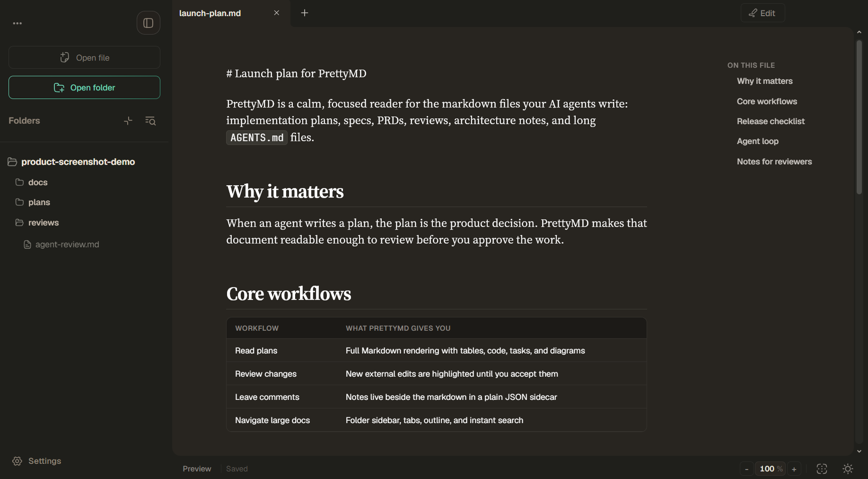Viewport: 868px width, 479px height.
Task: Click the WORKFLOW column header
Action: [x=257, y=328]
